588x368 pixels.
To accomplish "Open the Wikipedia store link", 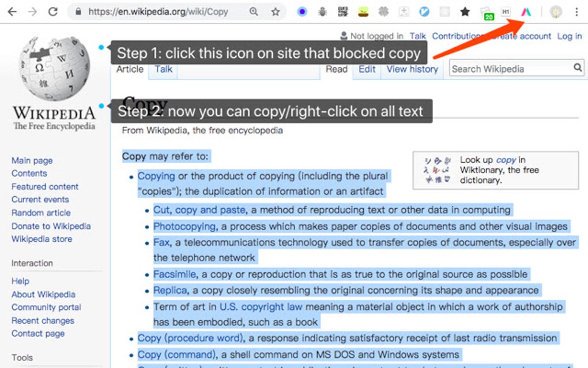I will [42, 239].
